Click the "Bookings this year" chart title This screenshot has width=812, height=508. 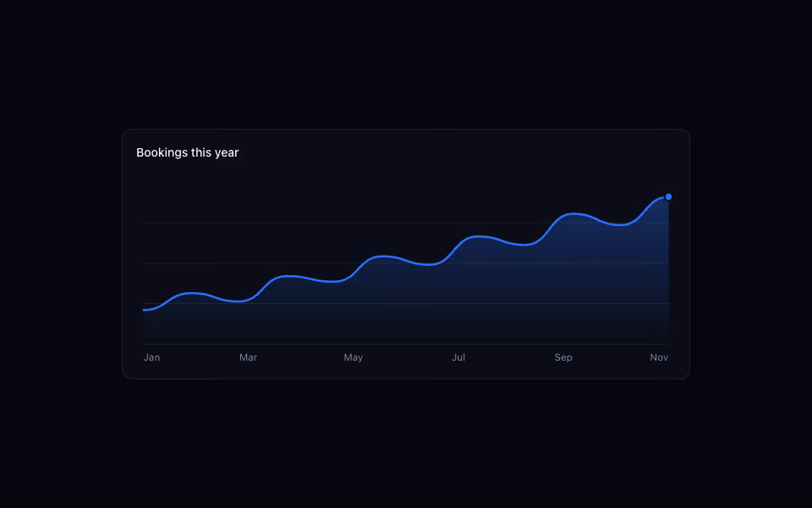point(188,153)
